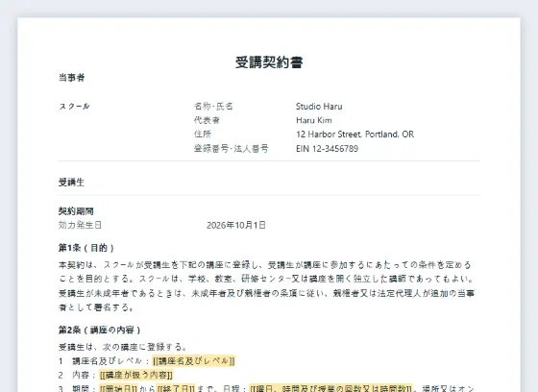Click the school name Studio Haru
The image size is (538, 392).
point(319,106)
